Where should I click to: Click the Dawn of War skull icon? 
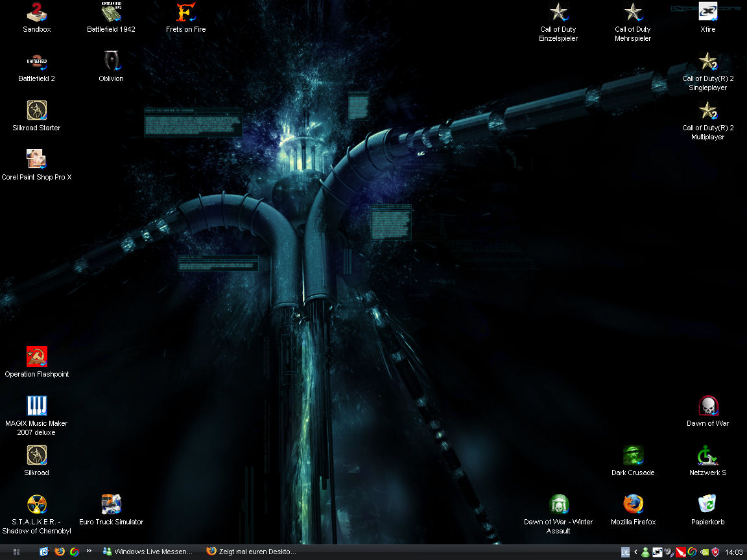(707, 406)
